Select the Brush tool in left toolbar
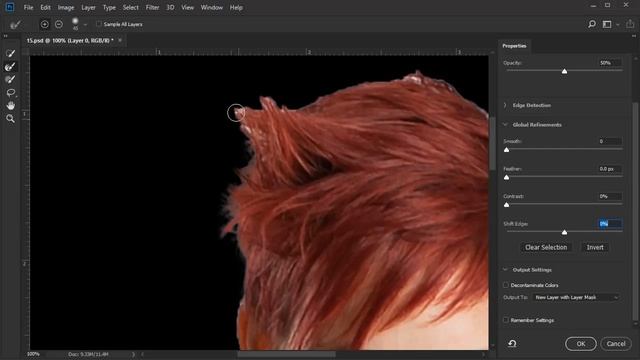 click(x=11, y=80)
